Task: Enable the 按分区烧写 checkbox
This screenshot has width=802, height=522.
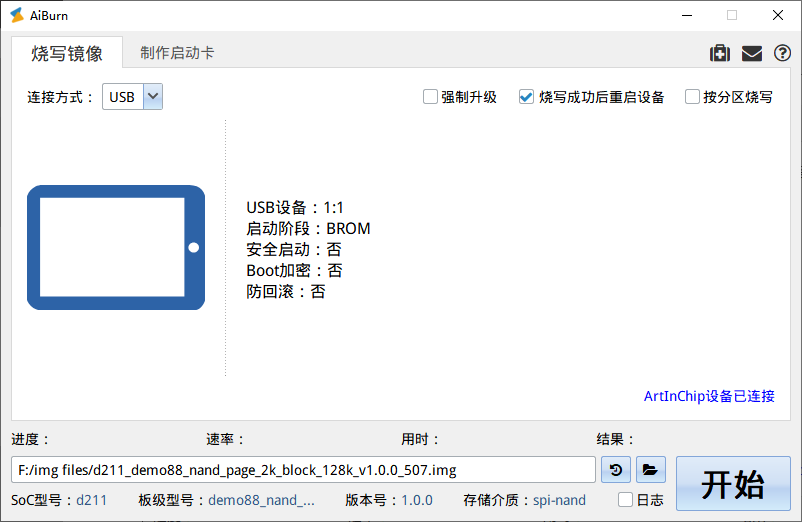Action: [692, 97]
